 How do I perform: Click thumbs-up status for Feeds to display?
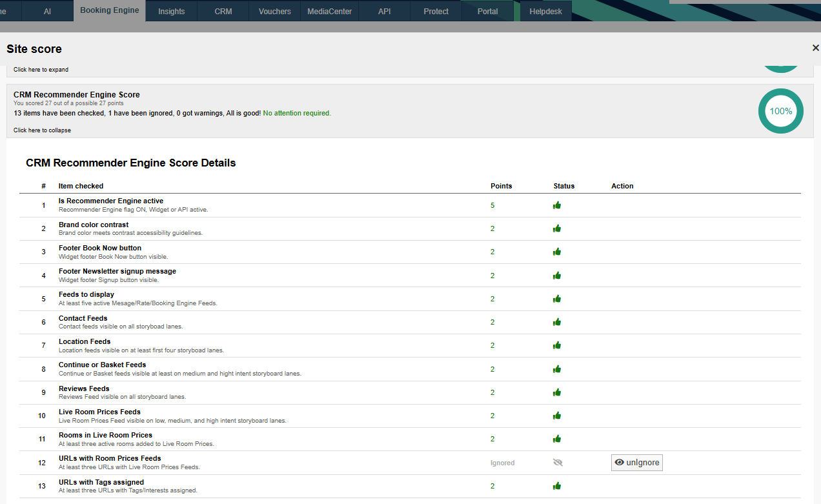click(557, 299)
